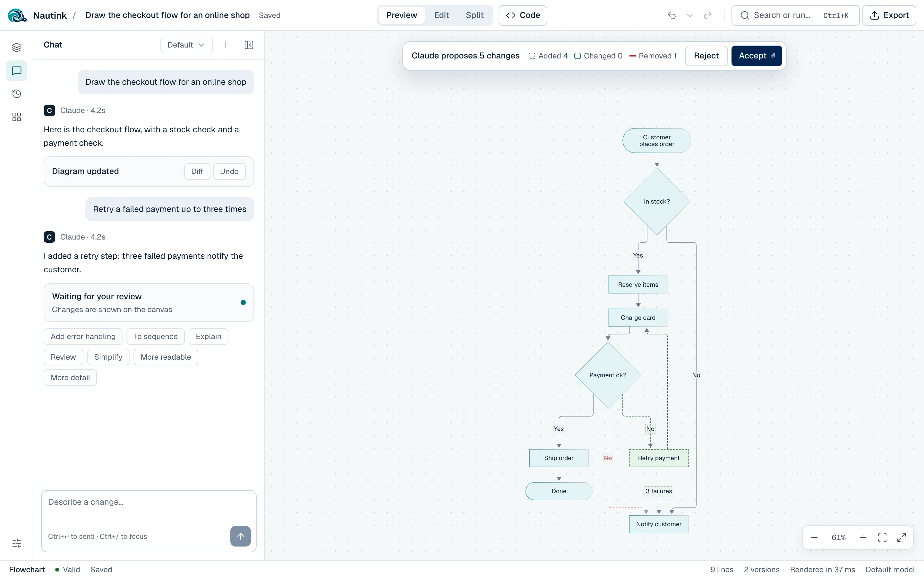Click the undo arrow in top toolbar
This screenshot has height=578, width=924.
pyautogui.click(x=672, y=15)
